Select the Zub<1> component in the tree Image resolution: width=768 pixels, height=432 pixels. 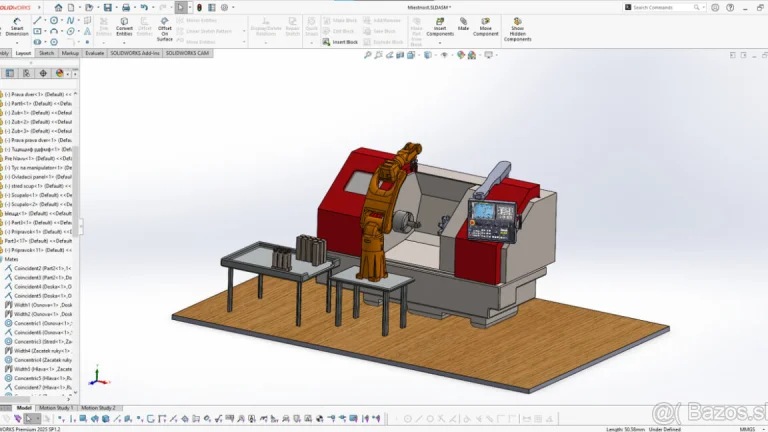pos(38,113)
